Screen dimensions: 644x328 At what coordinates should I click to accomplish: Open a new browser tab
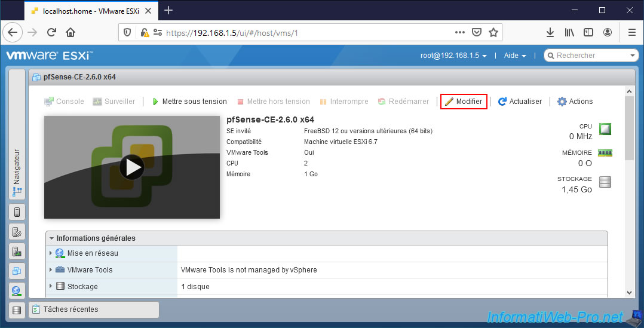tap(168, 10)
